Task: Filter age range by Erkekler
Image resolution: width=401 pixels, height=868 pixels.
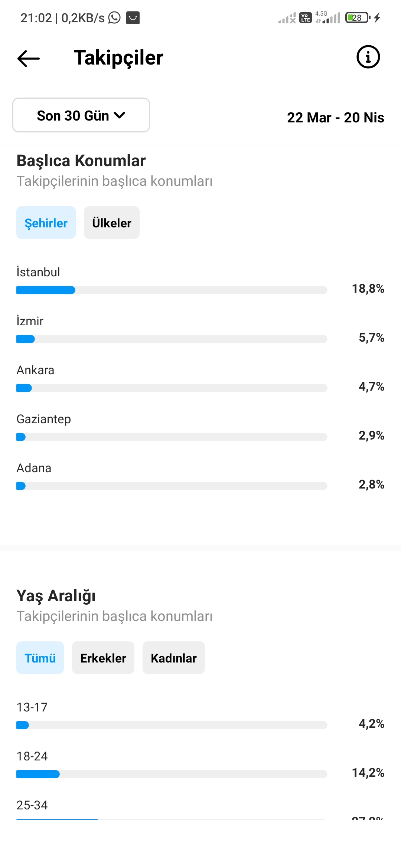Action: pyautogui.click(x=103, y=658)
